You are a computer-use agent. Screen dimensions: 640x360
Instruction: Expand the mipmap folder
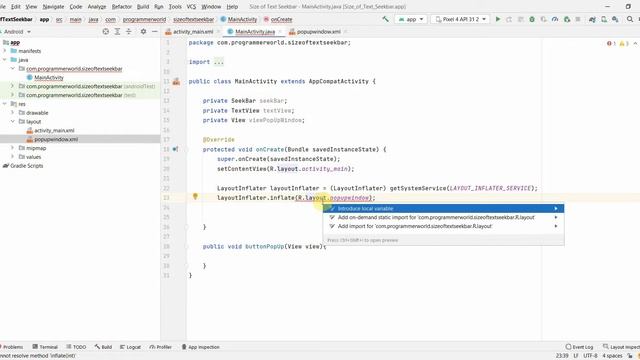coord(12,148)
